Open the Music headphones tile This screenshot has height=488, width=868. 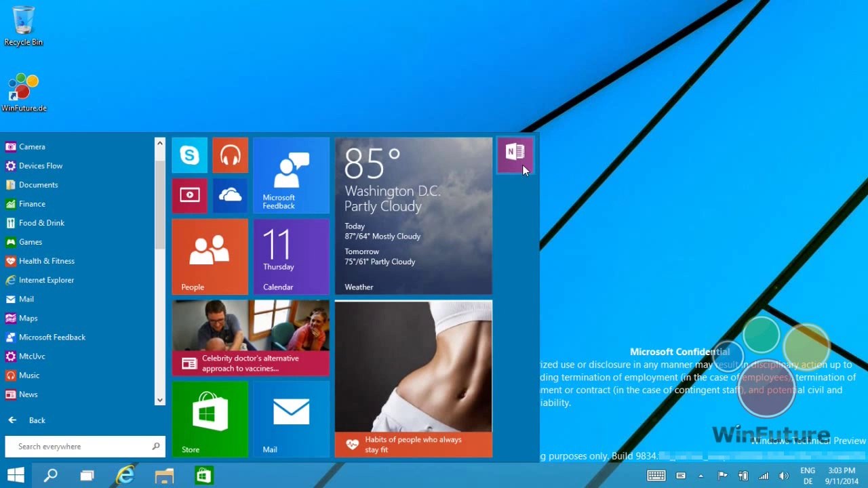(230, 155)
